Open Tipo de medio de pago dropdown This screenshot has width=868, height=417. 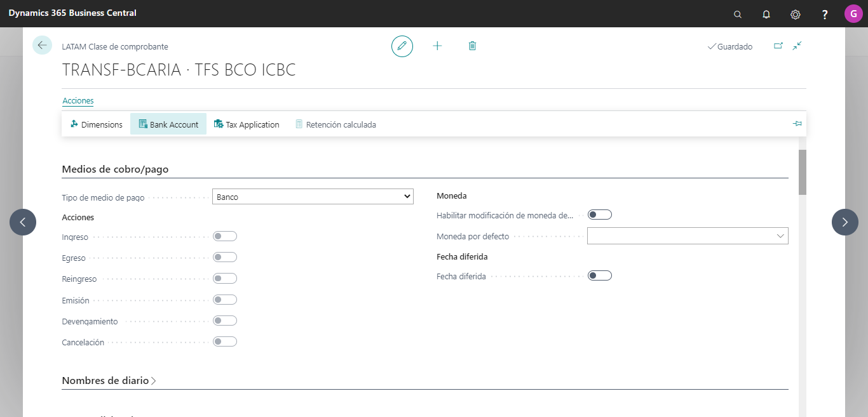coord(313,197)
